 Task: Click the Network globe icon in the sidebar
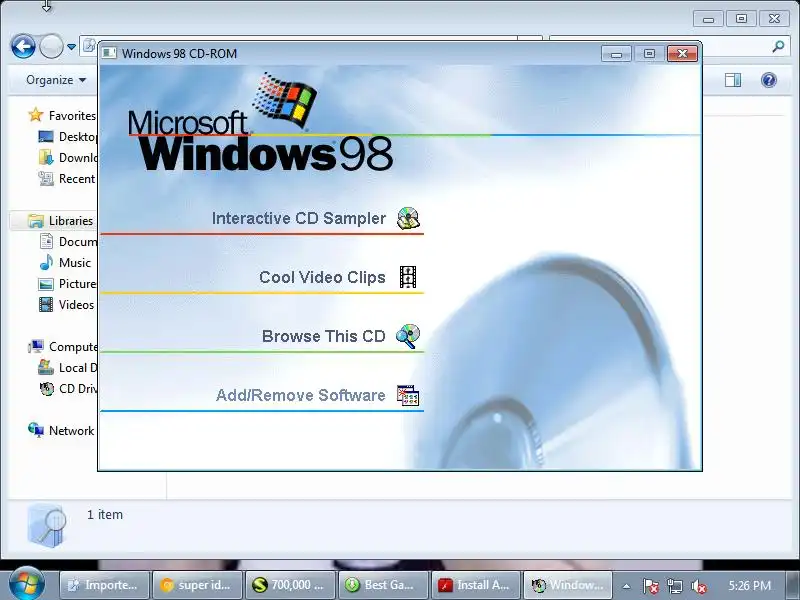[x=36, y=430]
